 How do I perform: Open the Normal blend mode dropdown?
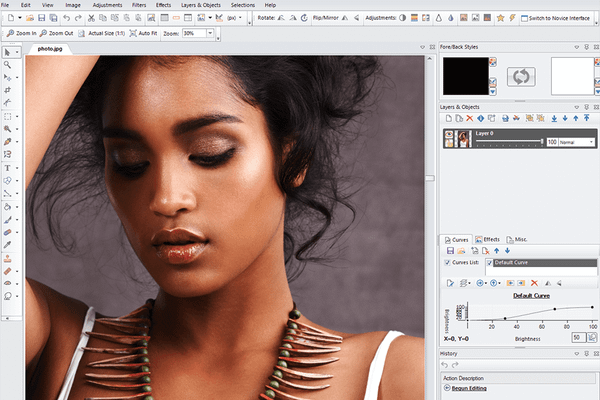coord(577,143)
